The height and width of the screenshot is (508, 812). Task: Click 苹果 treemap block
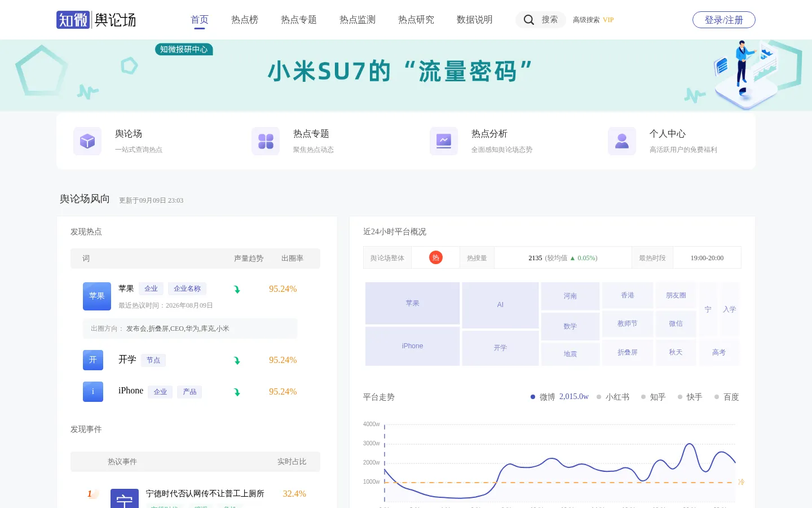(x=412, y=303)
